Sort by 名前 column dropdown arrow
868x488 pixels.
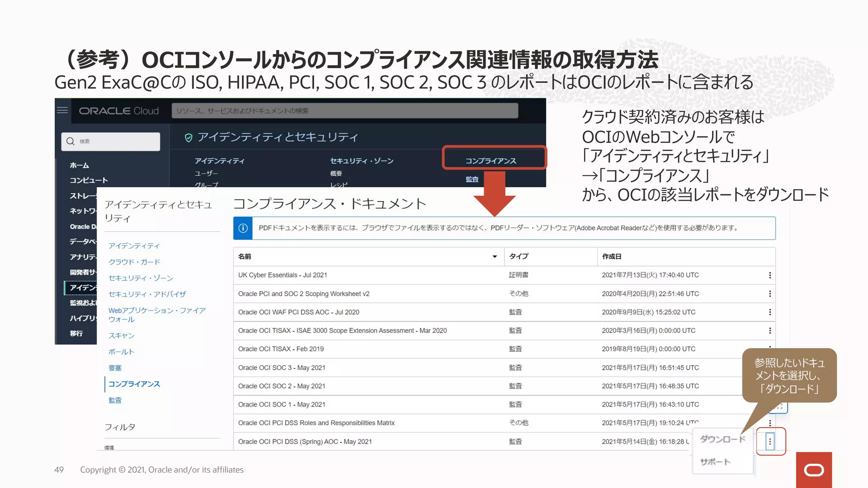point(495,257)
